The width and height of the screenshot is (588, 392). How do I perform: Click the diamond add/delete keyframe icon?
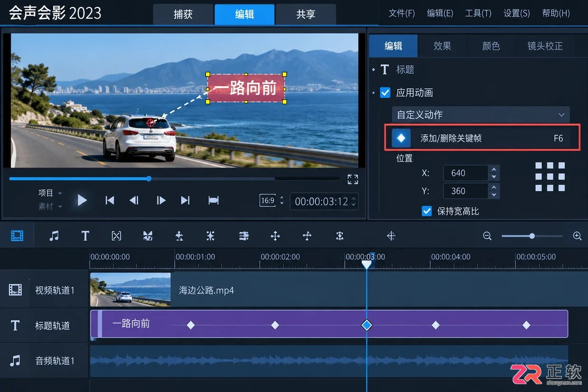tap(401, 138)
